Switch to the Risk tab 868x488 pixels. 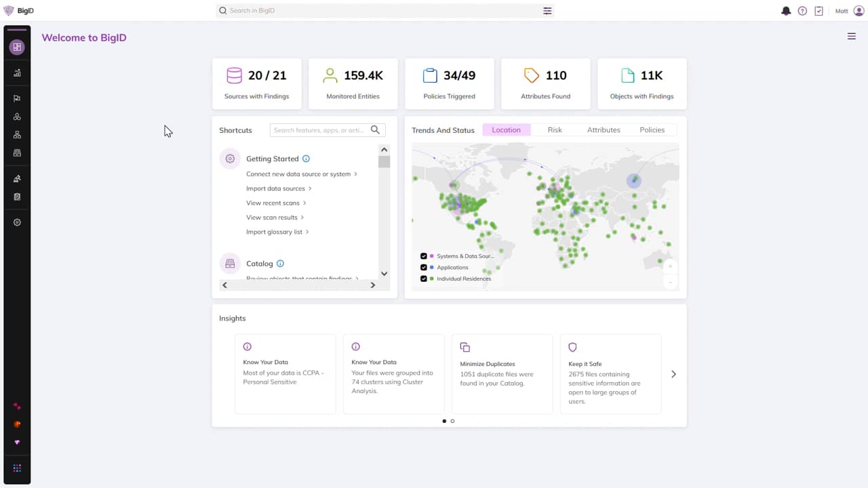point(555,130)
